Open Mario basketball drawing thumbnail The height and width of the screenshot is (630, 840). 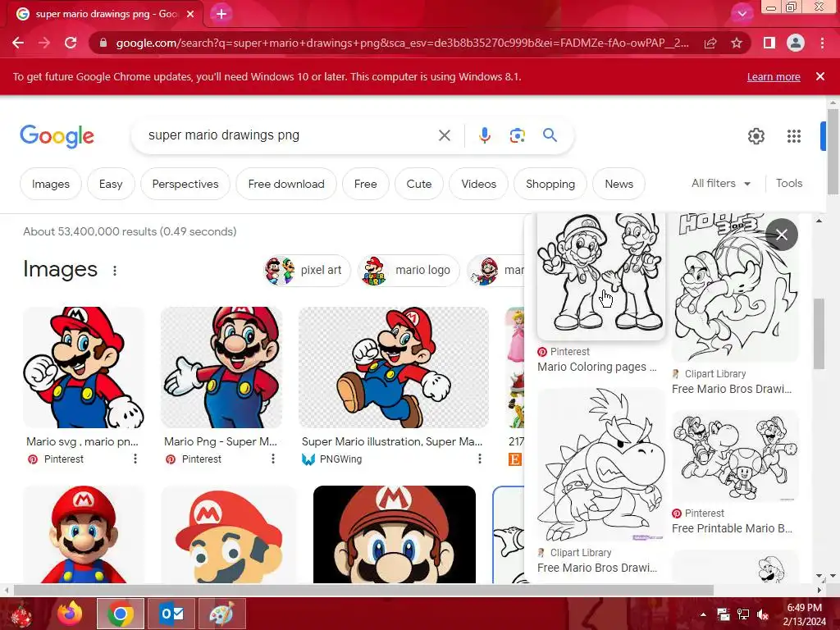pos(735,288)
